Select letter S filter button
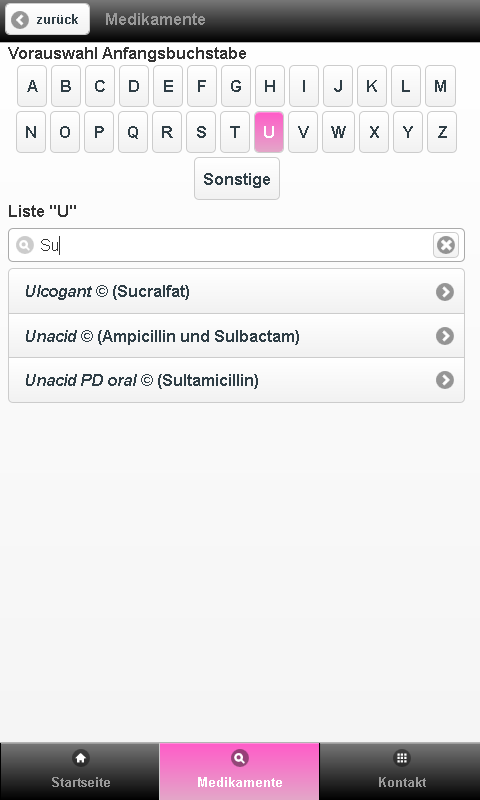480x800 pixels. (201, 132)
